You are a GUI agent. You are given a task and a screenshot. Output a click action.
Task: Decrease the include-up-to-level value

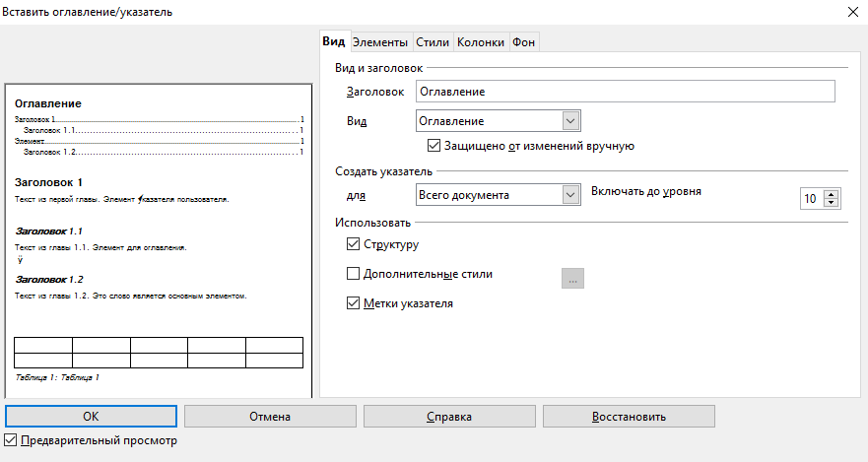point(831,203)
